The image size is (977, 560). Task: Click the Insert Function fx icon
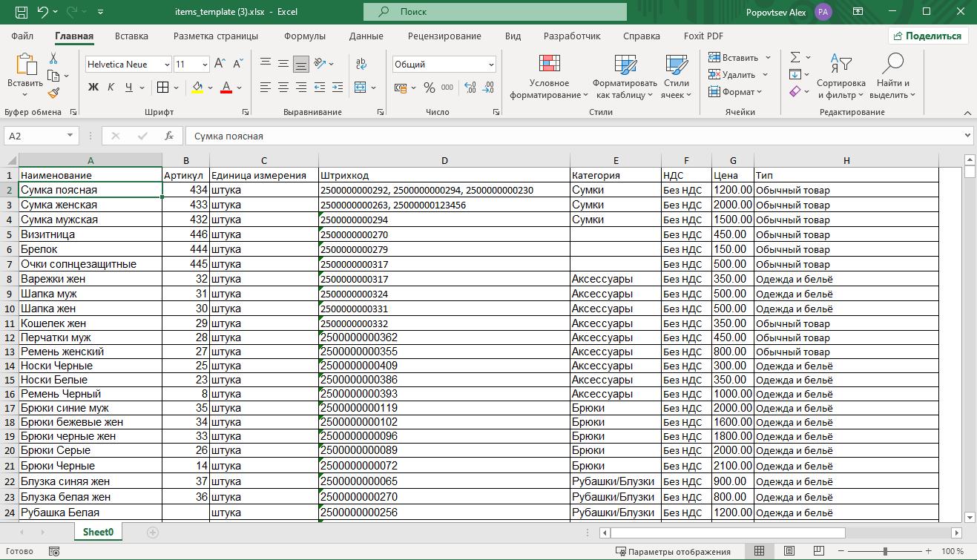pyautogui.click(x=169, y=136)
